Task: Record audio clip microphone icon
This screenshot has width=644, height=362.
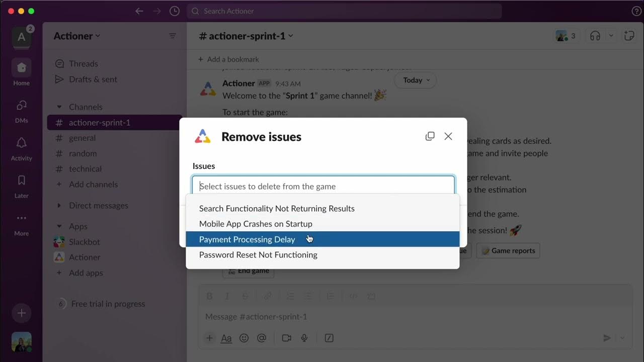Action: click(x=304, y=338)
